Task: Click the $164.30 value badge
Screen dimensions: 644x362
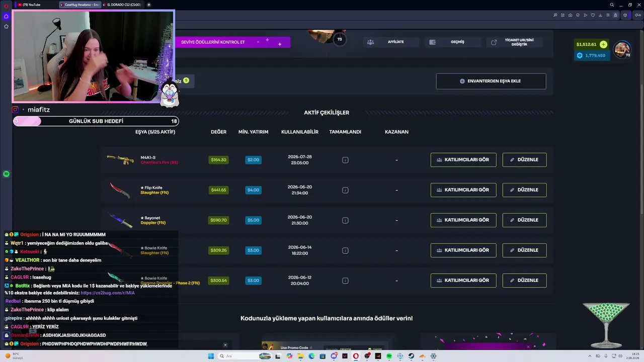Action: 218,160
